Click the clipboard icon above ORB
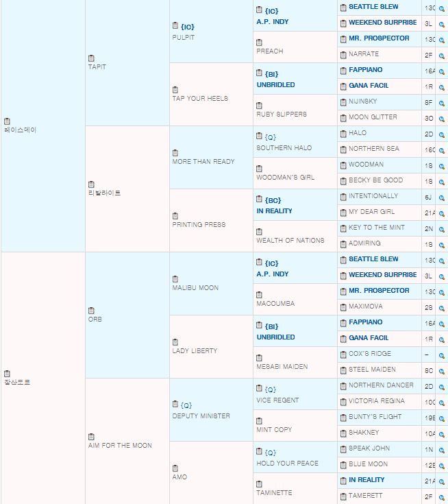Screen dimensions: 448x504 tap(92, 311)
